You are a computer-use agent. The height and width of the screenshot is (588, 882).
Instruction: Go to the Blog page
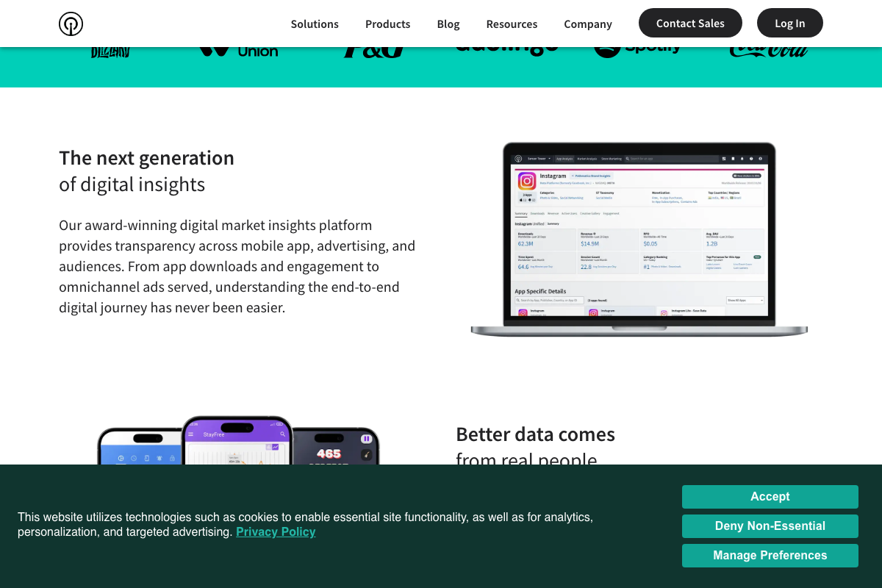(448, 24)
